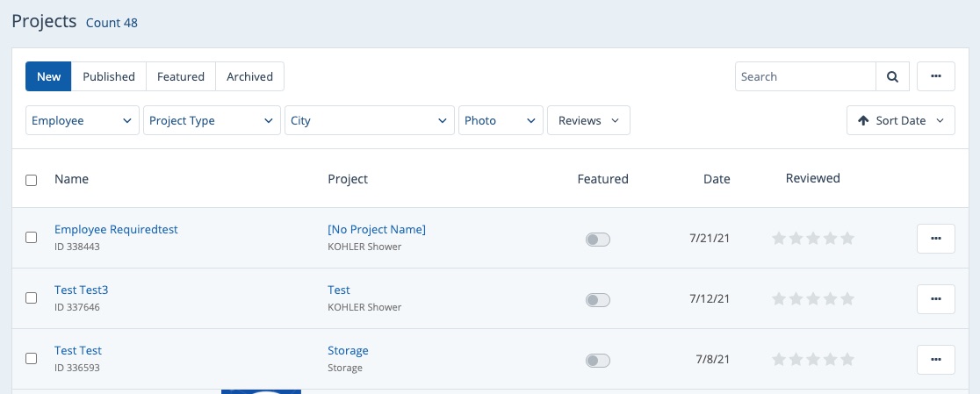Image resolution: width=980 pixels, height=394 pixels.
Task: Select all rows with header checkbox
Action: (32, 180)
